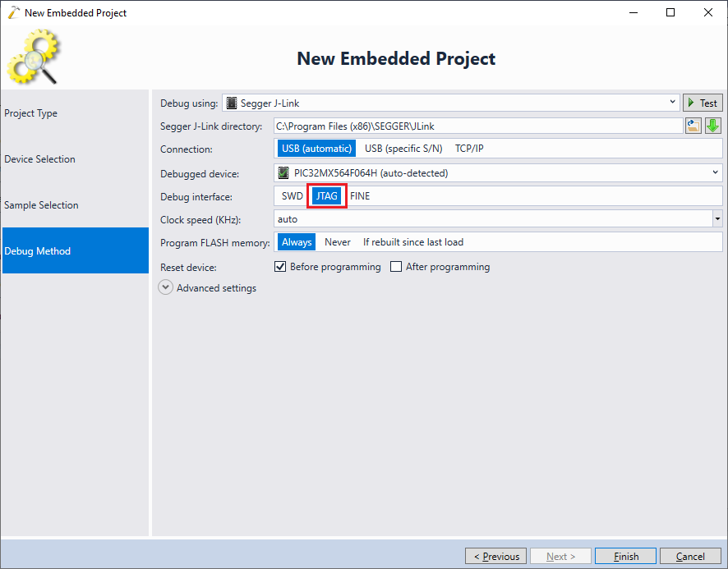Viewport: 728px width, 569px height.
Task: Click the green download J-Link icon
Action: [x=712, y=126]
